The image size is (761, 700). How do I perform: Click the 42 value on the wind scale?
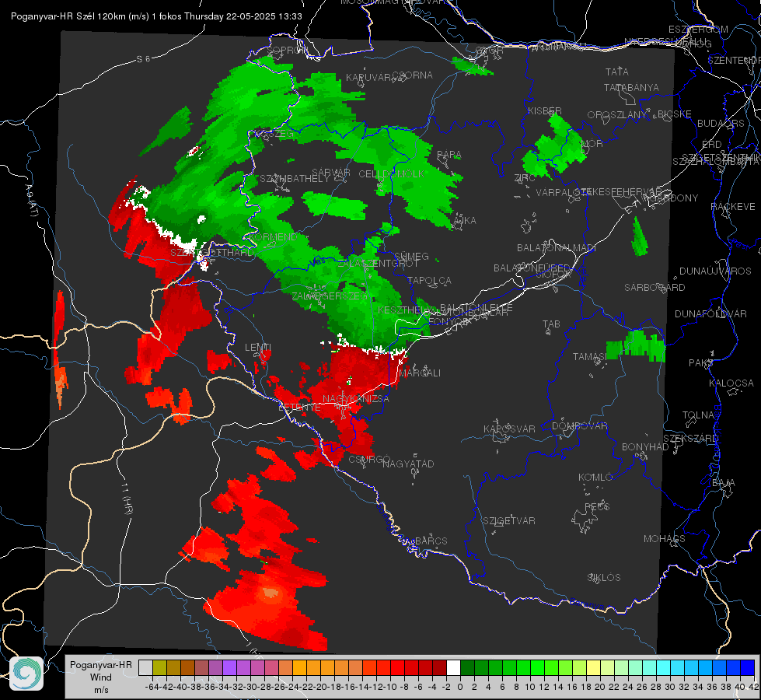pos(753,687)
